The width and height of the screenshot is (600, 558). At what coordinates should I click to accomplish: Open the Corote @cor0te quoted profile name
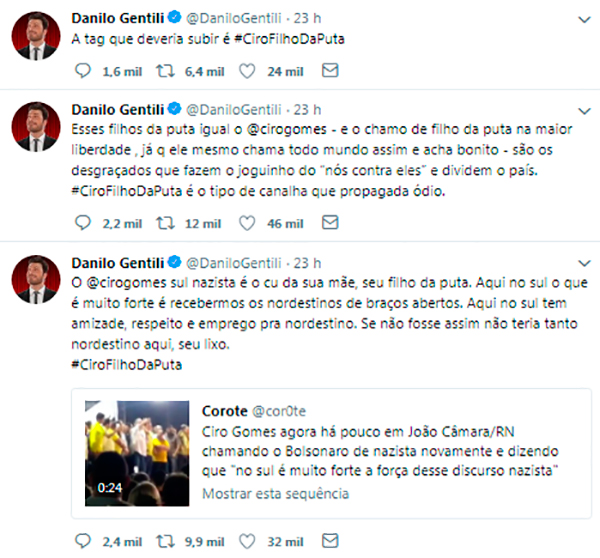coord(225,411)
